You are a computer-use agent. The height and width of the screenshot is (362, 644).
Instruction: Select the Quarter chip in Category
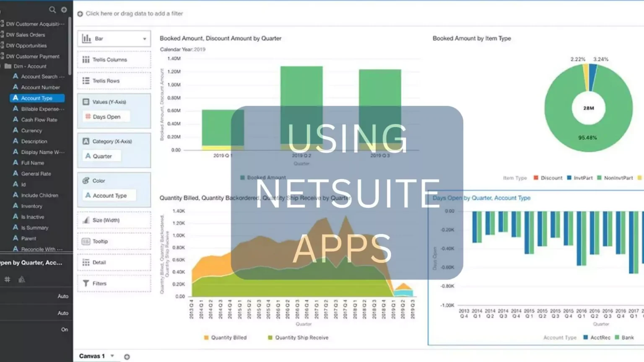[102, 156]
